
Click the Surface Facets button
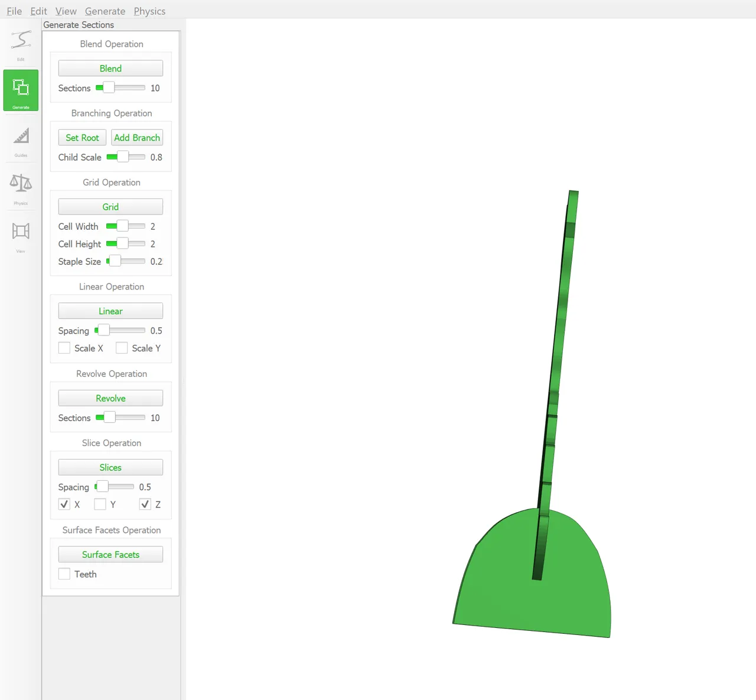110,554
